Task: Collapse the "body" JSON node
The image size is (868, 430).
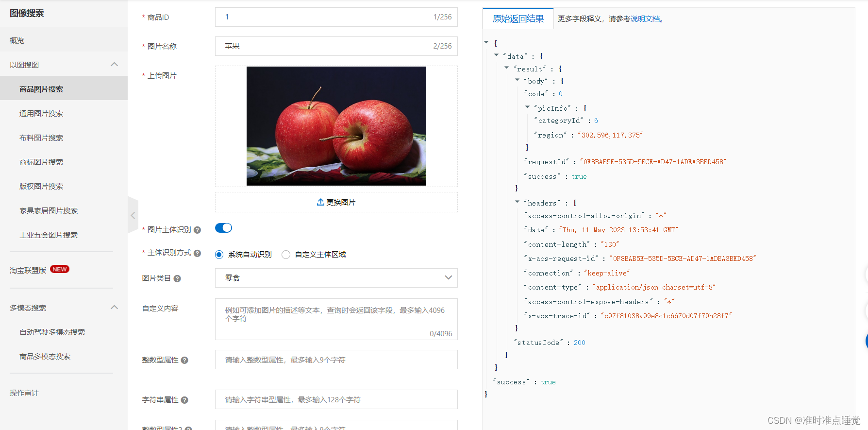Action: pos(517,80)
